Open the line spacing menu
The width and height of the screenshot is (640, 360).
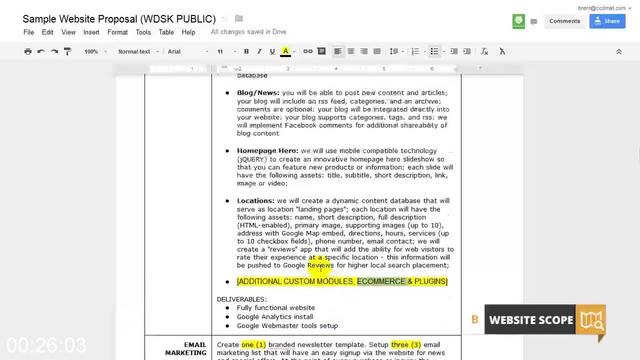tap(396, 51)
